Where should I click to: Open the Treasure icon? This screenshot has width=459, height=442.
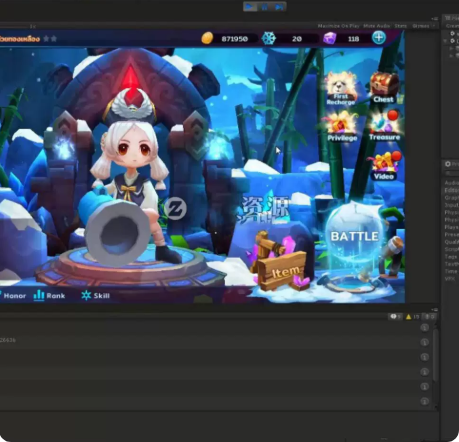tap(385, 126)
